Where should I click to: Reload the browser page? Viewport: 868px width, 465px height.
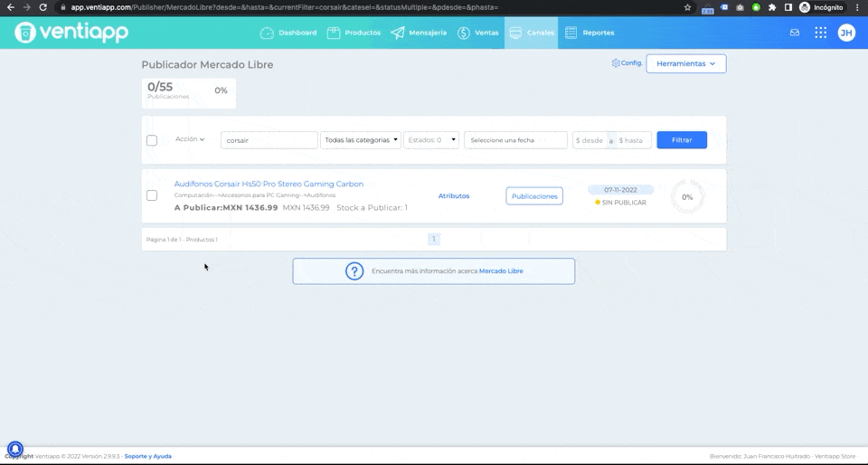[x=42, y=7]
